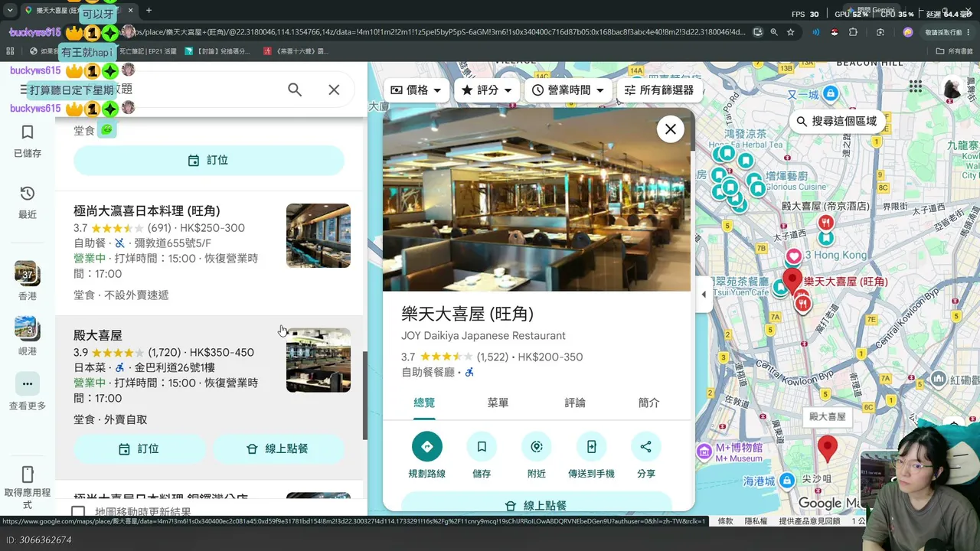Open the 樂天大喜屋 restaurant interior photo
This screenshot has width=980, height=551.
(536, 199)
